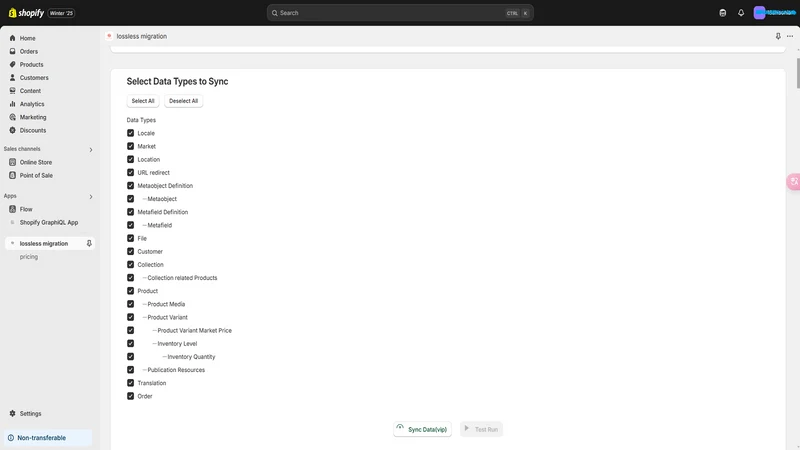Uncheck the File checkbox
800x450 pixels.
coord(131,238)
